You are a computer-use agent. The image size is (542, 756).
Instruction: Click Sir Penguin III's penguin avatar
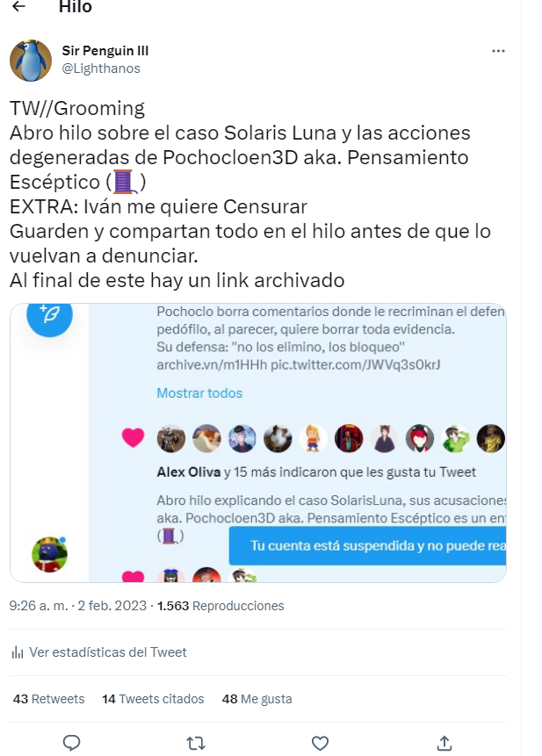(x=31, y=61)
